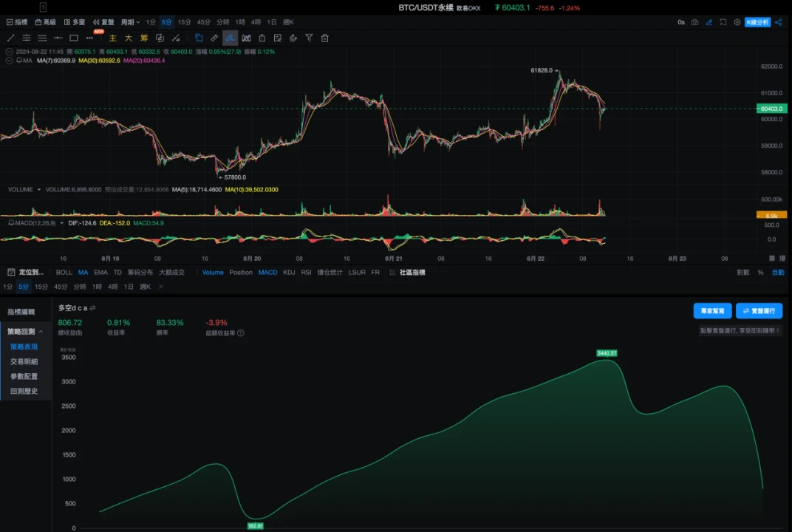Click the ruler measurement tool
The width and height of the screenshot is (792, 532).
tap(214, 38)
